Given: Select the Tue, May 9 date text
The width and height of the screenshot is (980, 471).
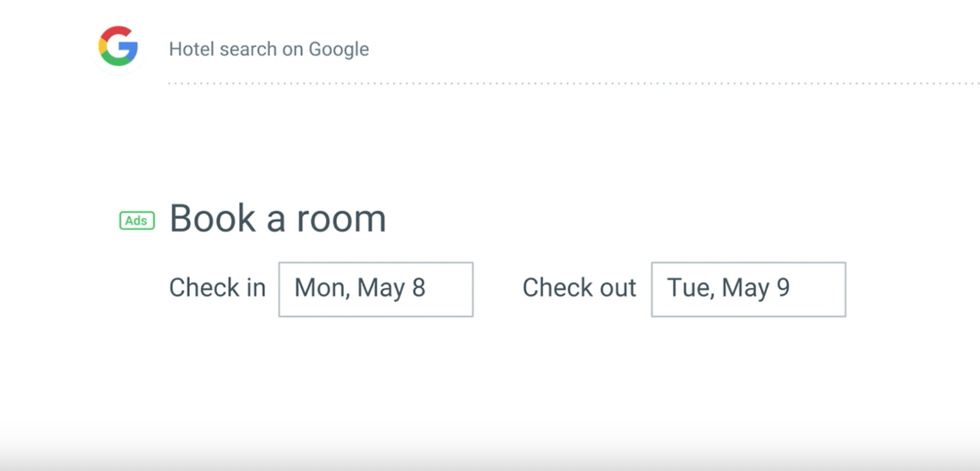Looking at the screenshot, I should click(x=728, y=288).
